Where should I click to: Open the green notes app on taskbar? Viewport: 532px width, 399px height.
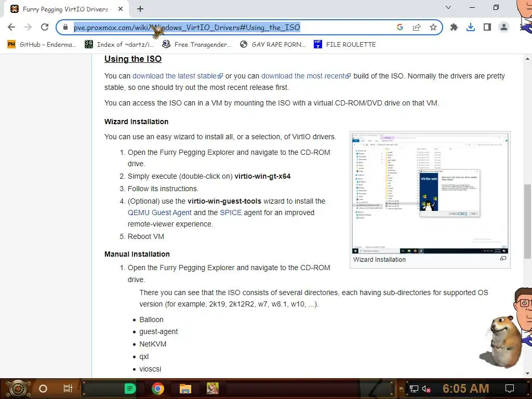[130, 389]
